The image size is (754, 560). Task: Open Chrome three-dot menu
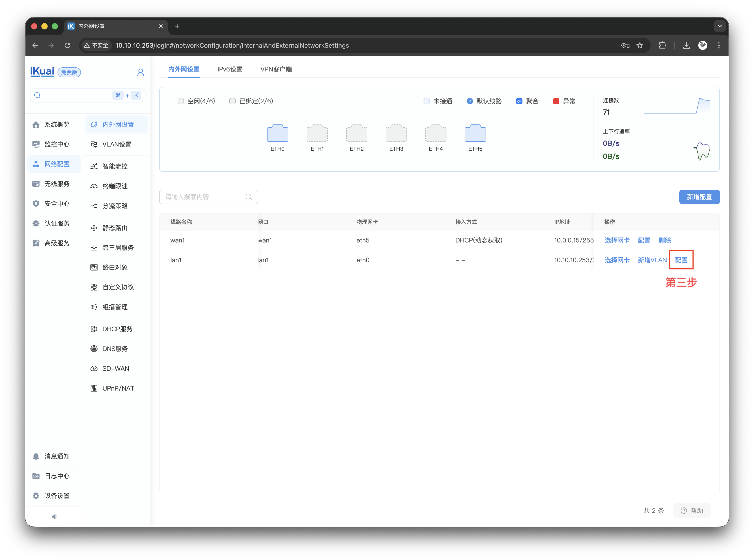(x=719, y=45)
